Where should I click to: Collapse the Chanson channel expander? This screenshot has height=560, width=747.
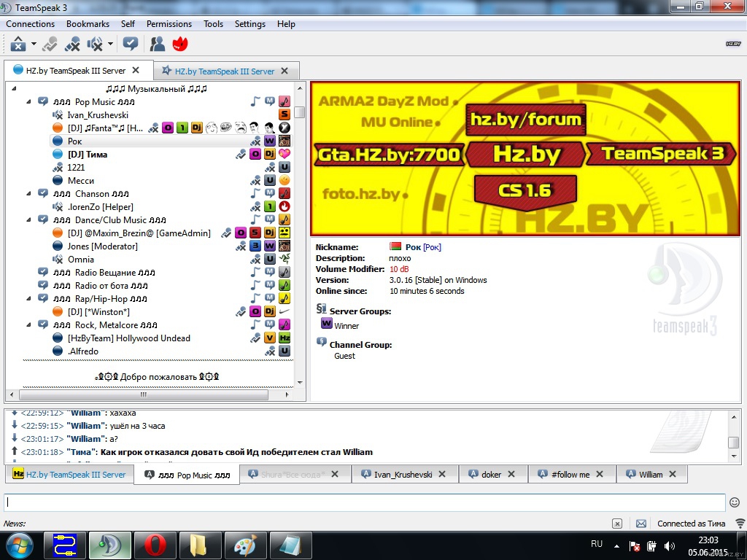tap(28, 193)
